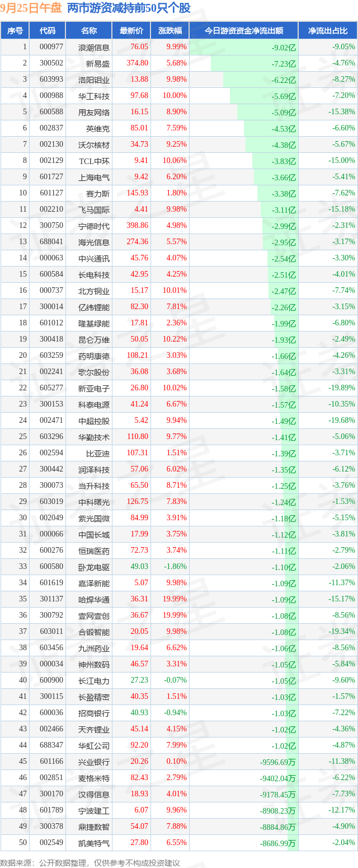The width and height of the screenshot is (358, 868).
Task: Select stock name 汉得信息
Action: (94, 795)
